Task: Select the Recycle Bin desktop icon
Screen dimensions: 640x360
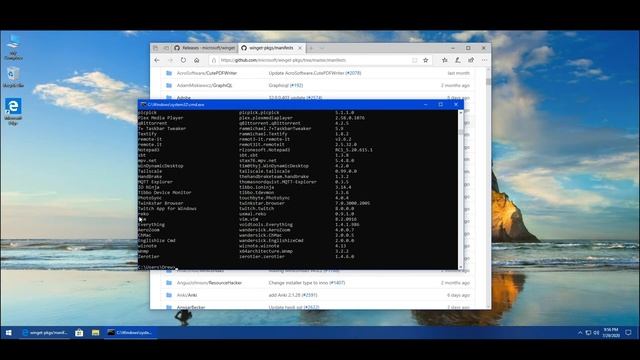Action: pyautogui.click(x=13, y=76)
